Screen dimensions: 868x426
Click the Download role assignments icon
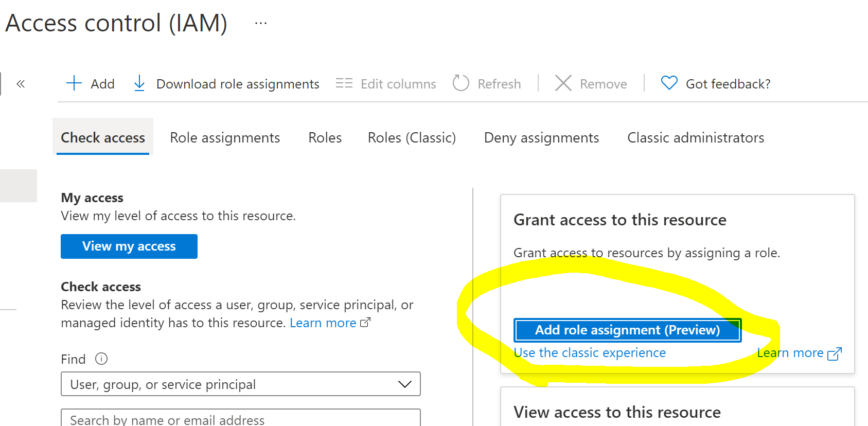pos(139,83)
